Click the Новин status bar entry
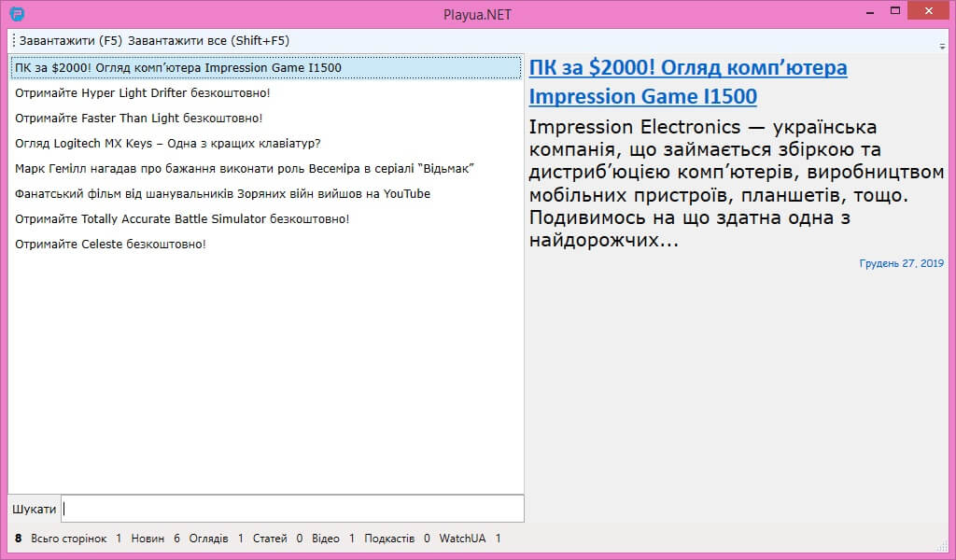956x560 pixels. pyautogui.click(x=148, y=539)
